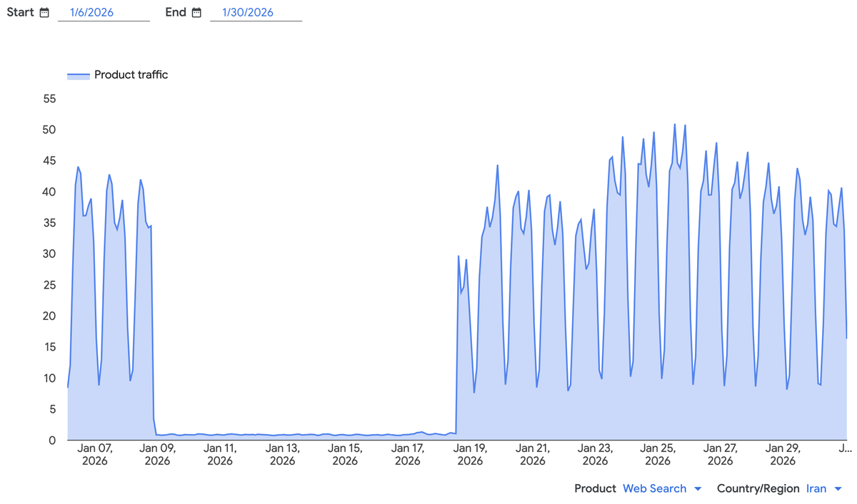Select the End date field showing 1/30/2026
The height and width of the screenshot is (504, 857).
coord(246,11)
